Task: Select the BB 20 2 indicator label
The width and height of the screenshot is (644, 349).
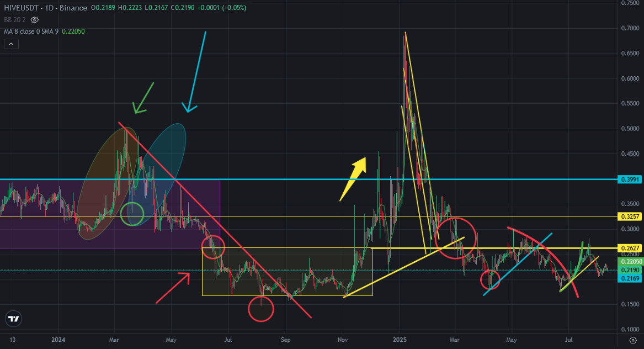Action: (x=15, y=20)
